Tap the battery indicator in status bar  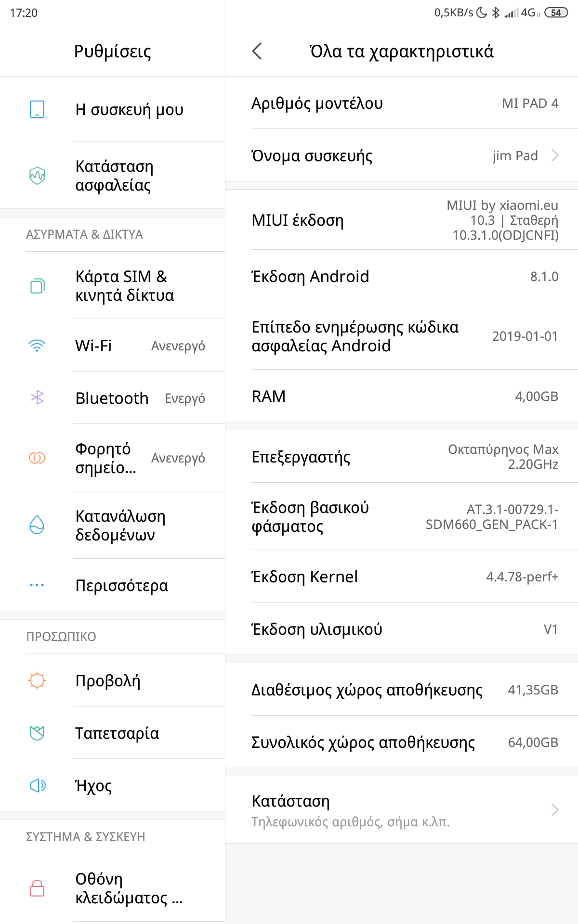point(556,13)
